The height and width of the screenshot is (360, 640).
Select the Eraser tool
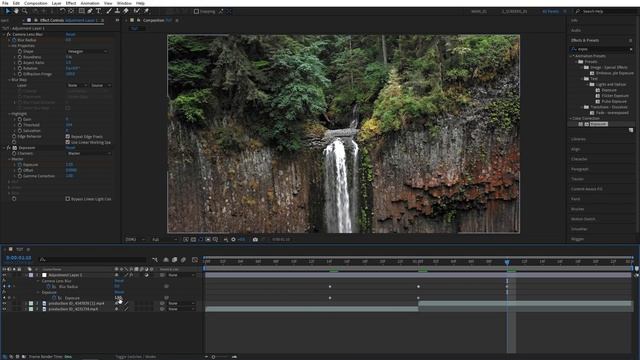pyautogui.click(x=126, y=11)
